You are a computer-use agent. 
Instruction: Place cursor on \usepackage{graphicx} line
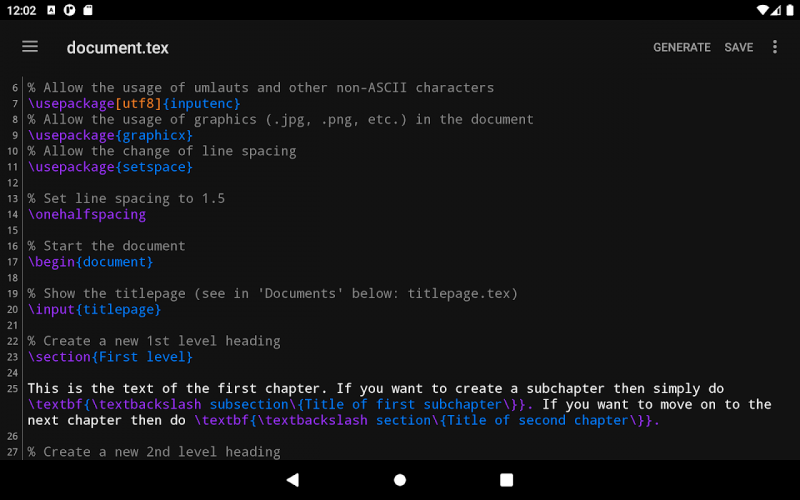click(x=110, y=135)
